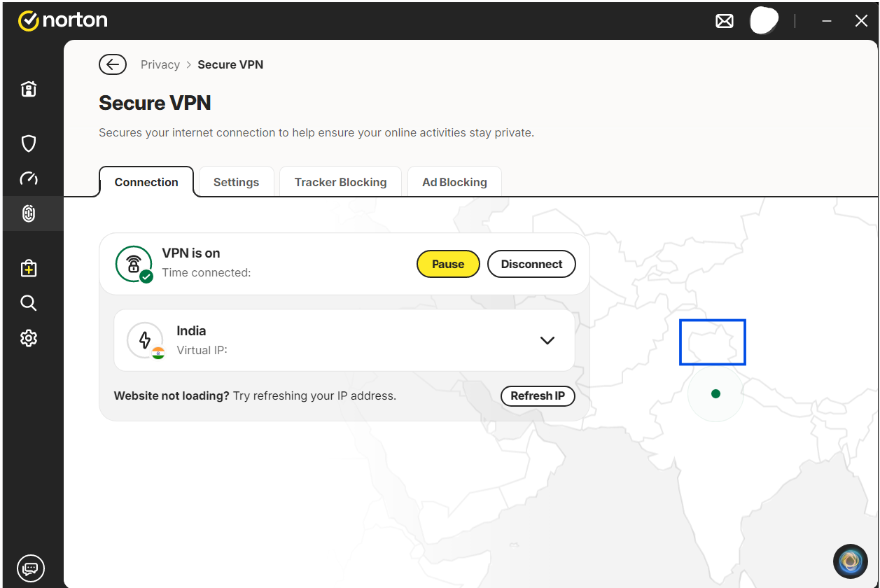Screen dimensions: 880x588
Task: Open the chat support bubble icon
Action: pyautogui.click(x=31, y=568)
